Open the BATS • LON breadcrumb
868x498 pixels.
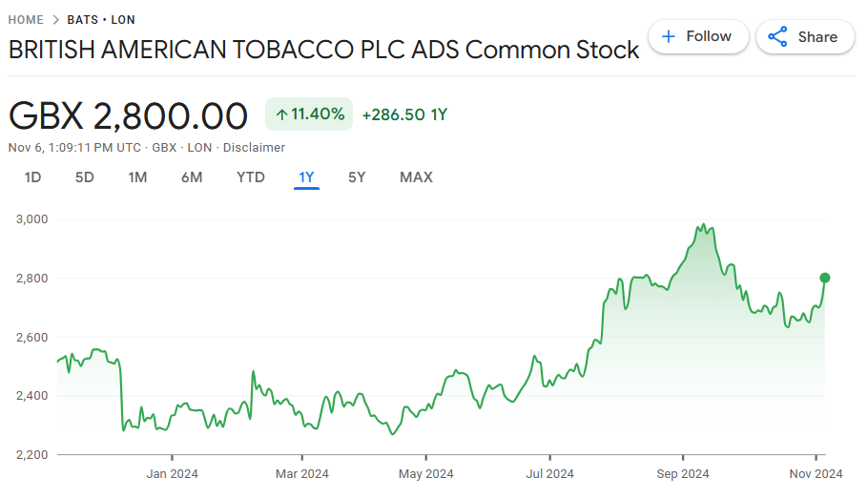point(101,20)
